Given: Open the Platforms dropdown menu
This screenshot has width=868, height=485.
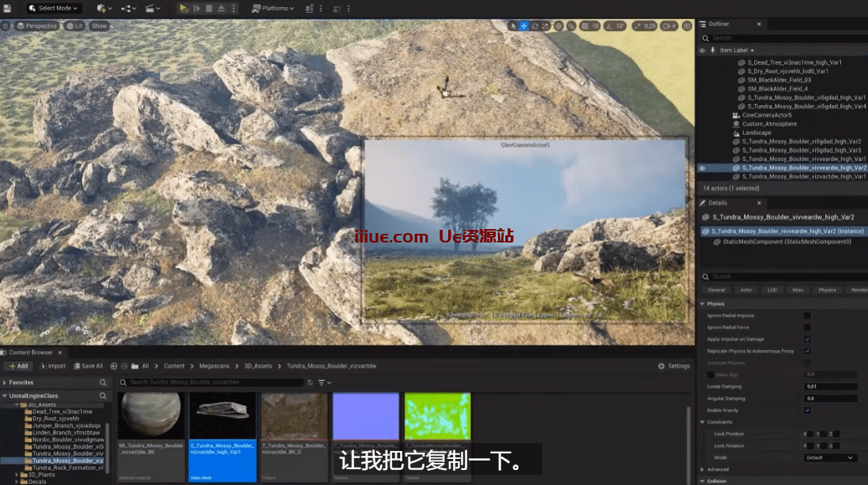Looking at the screenshot, I should 273,8.
